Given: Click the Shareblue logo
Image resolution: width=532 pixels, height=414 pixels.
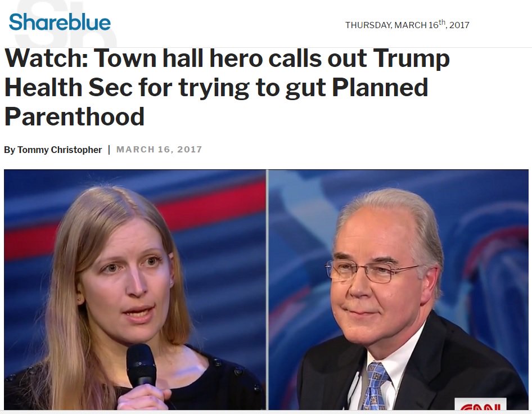Looking at the screenshot, I should (60, 22).
